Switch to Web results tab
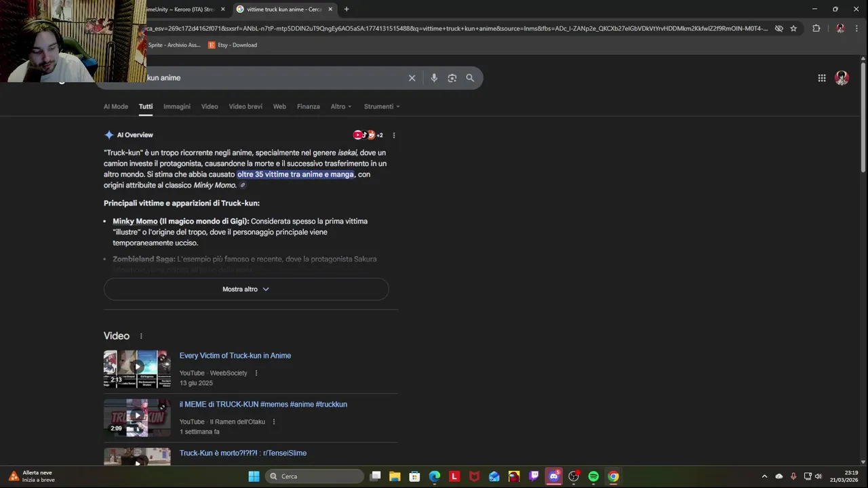The height and width of the screenshot is (488, 868). [279, 106]
